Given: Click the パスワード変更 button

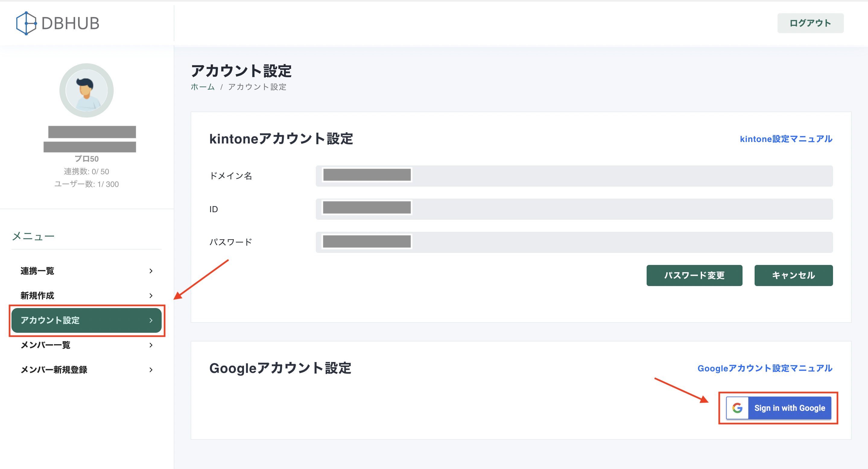Looking at the screenshot, I should click(x=694, y=275).
